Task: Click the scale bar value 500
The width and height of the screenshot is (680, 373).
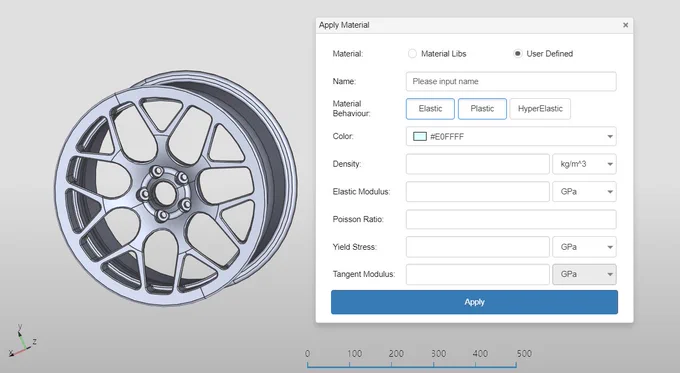Action: click(524, 353)
